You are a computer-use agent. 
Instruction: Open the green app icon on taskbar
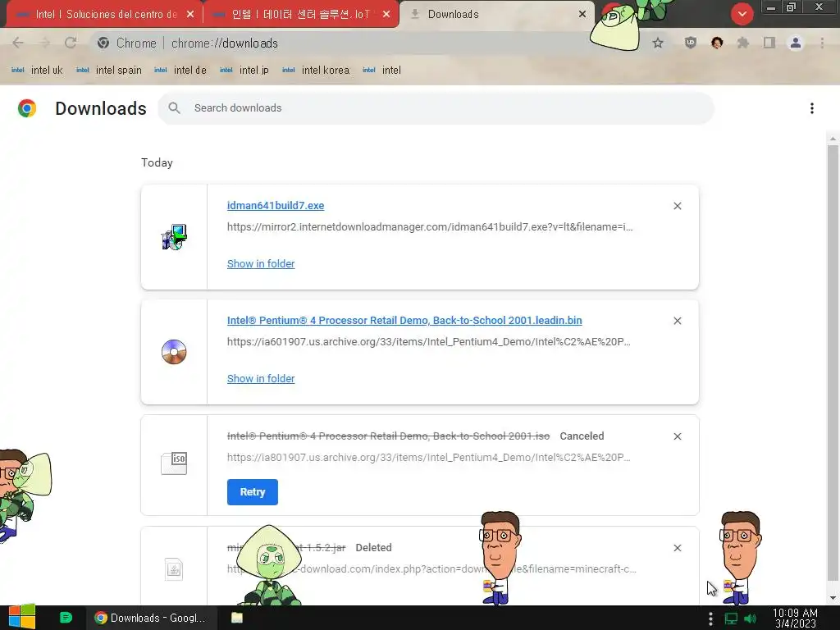(x=66, y=618)
